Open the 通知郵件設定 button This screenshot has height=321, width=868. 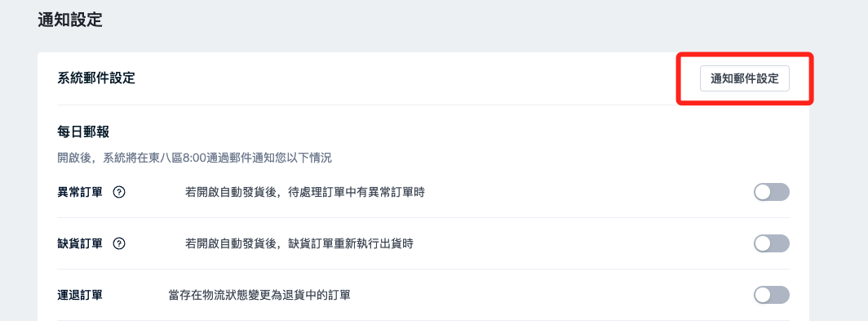tap(745, 78)
